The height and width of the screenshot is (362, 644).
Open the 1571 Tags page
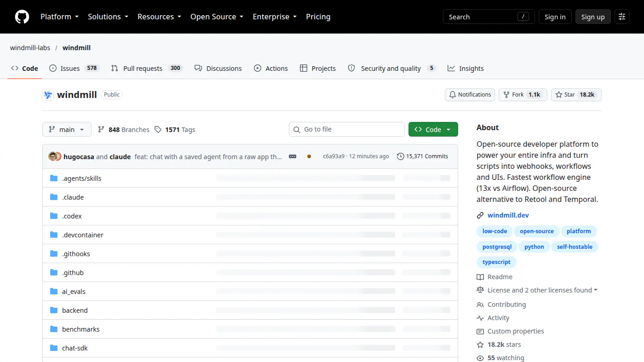pyautogui.click(x=174, y=129)
